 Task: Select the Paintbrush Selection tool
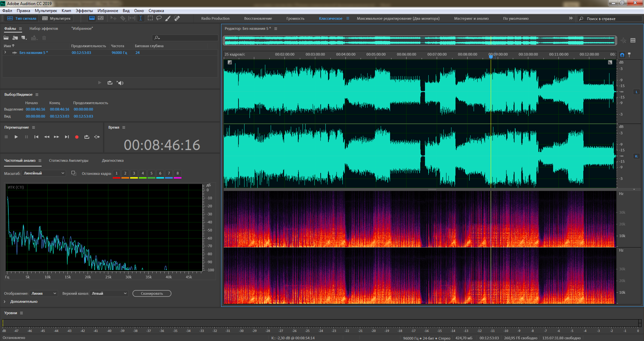pos(168,18)
